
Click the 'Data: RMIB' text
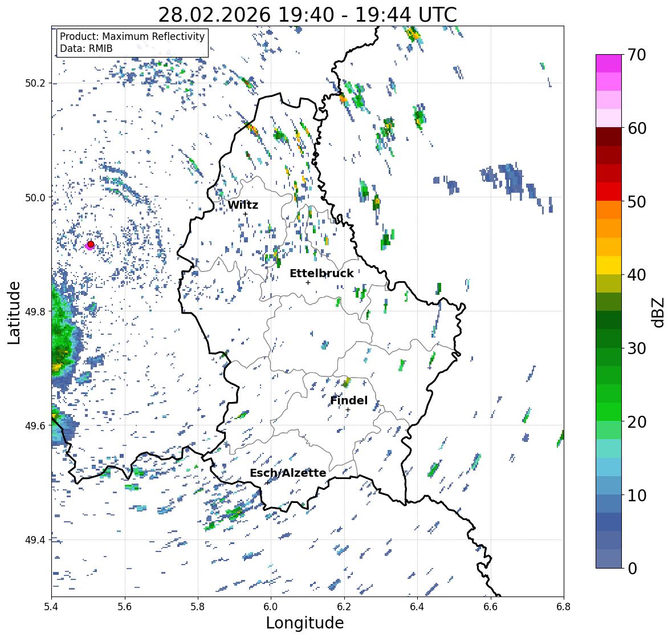click(86, 48)
